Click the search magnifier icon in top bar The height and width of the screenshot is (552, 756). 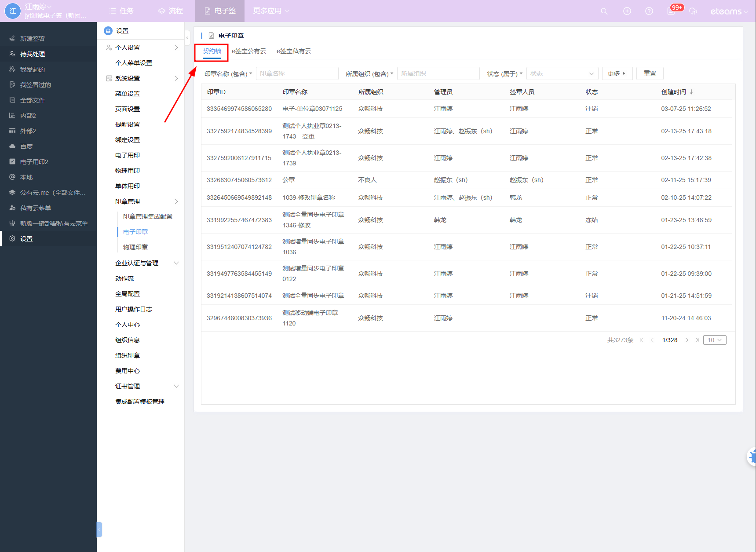point(604,11)
